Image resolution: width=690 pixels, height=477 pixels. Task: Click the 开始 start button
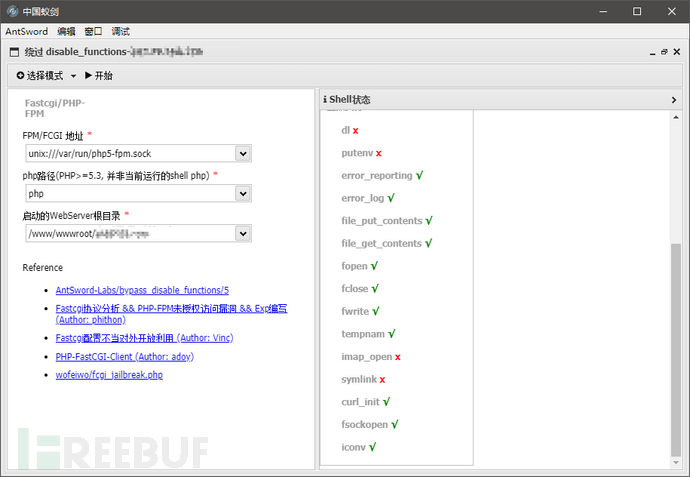(99, 76)
